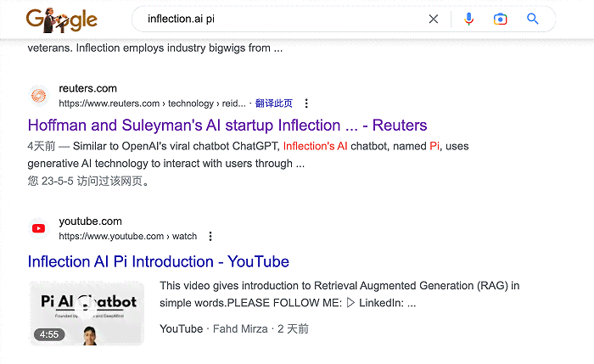
Task: Start voice search with microphone icon
Action: tap(468, 19)
